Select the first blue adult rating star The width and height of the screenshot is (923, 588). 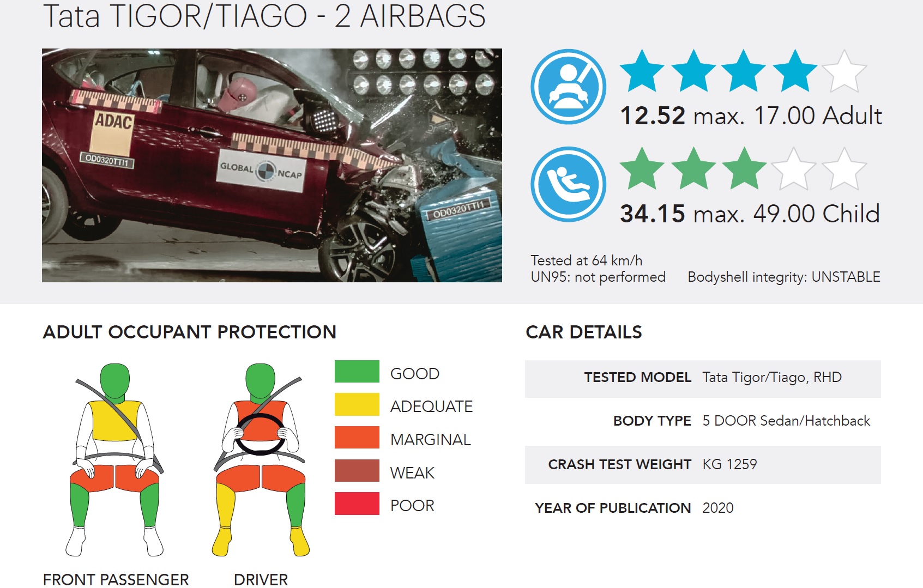[x=642, y=71]
